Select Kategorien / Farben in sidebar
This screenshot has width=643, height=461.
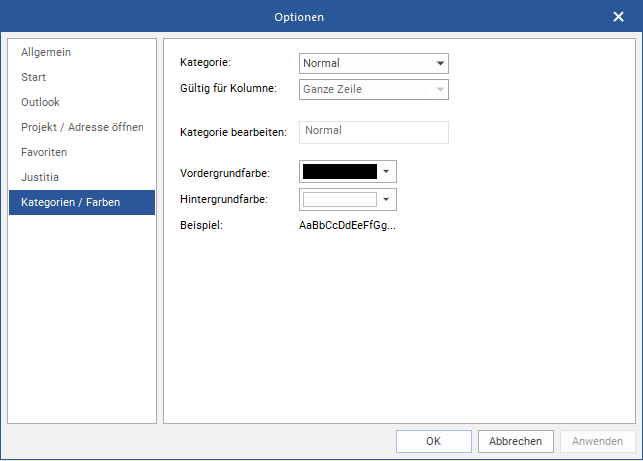click(82, 202)
